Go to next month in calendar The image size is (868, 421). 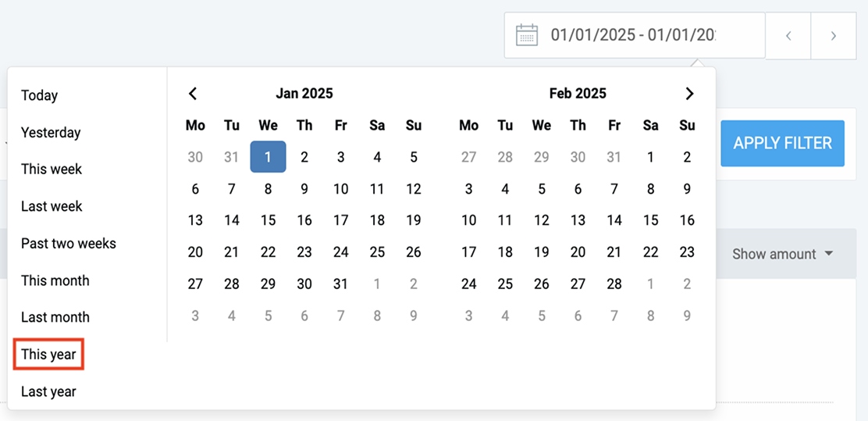(x=689, y=94)
